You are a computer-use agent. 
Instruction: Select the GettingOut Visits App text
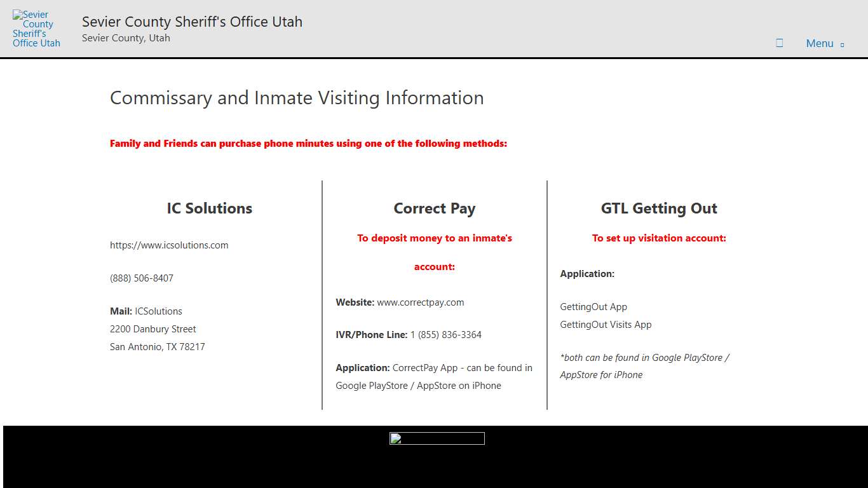[x=605, y=324]
